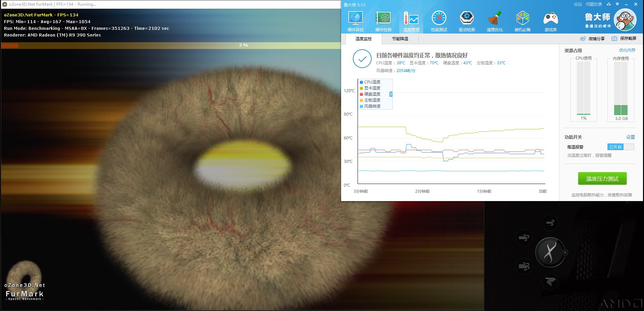Image resolution: width=644 pixels, height=311 pixels.
Task: Click the 显卡温度 70℃ reading
Action: tap(424, 63)
